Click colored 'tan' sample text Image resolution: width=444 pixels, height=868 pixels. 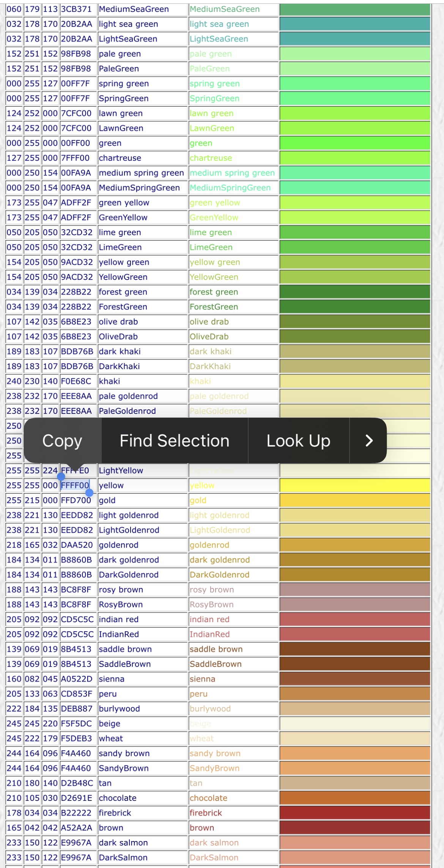(x=196, y=783)
